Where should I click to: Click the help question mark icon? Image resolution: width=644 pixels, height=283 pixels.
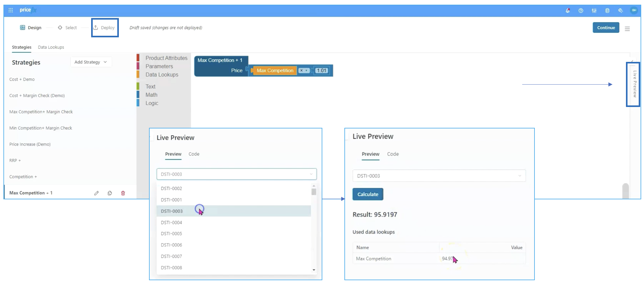pos(581,11)
